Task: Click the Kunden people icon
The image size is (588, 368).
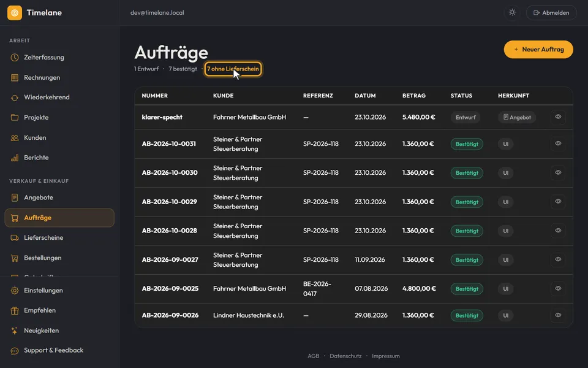Action: click(15, 138)
